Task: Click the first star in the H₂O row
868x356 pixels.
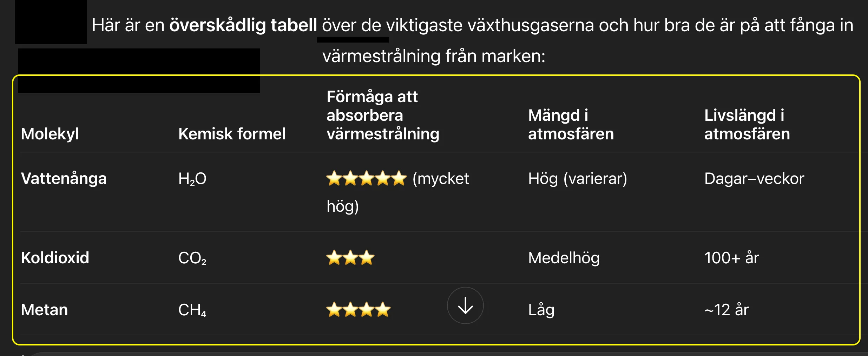Action: coord(334,178)
